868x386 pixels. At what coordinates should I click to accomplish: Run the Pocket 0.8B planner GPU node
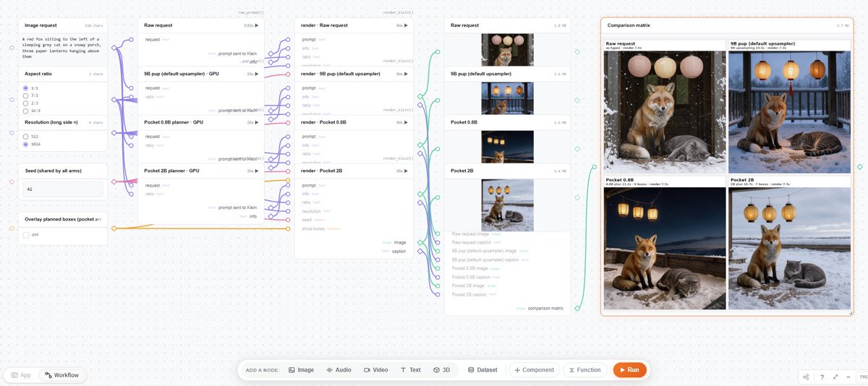pos(256,122)
